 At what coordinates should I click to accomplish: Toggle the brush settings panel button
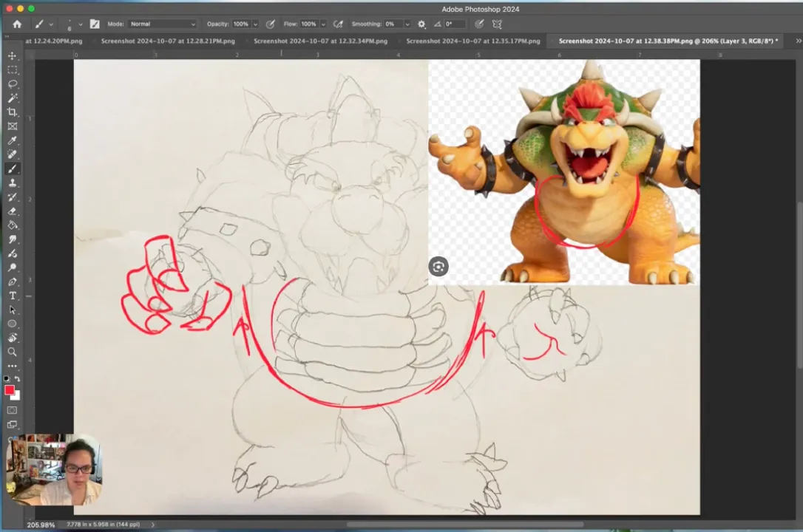(x=95, y=24)
